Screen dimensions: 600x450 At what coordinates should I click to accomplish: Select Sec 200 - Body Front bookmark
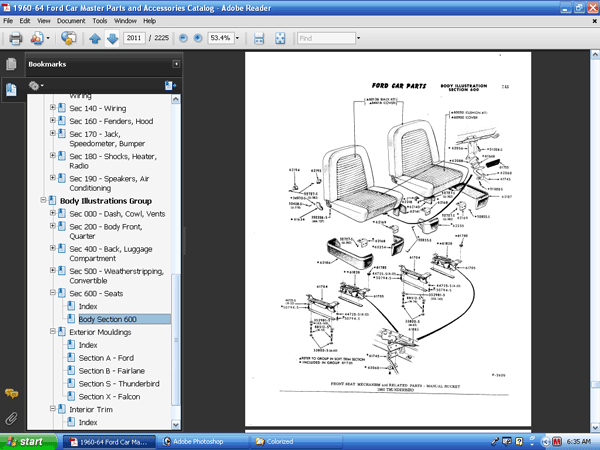click(106, 231)
